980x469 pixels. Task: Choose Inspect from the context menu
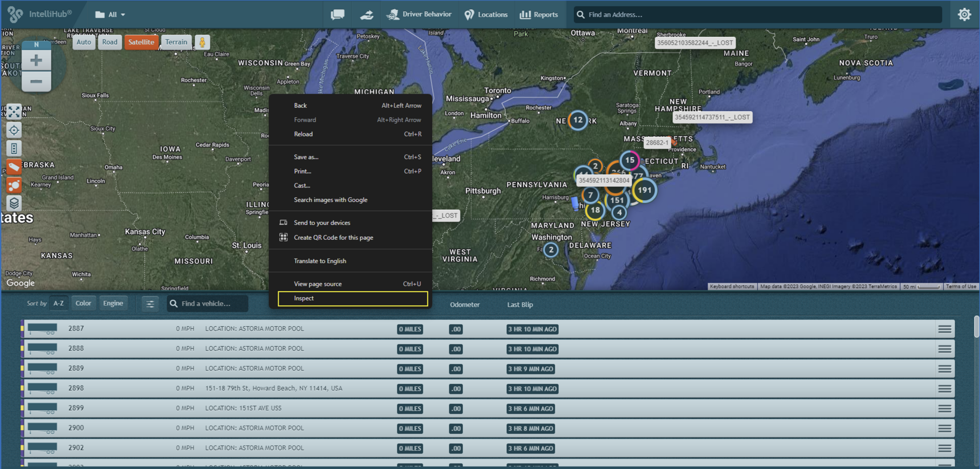coord(305,298)
